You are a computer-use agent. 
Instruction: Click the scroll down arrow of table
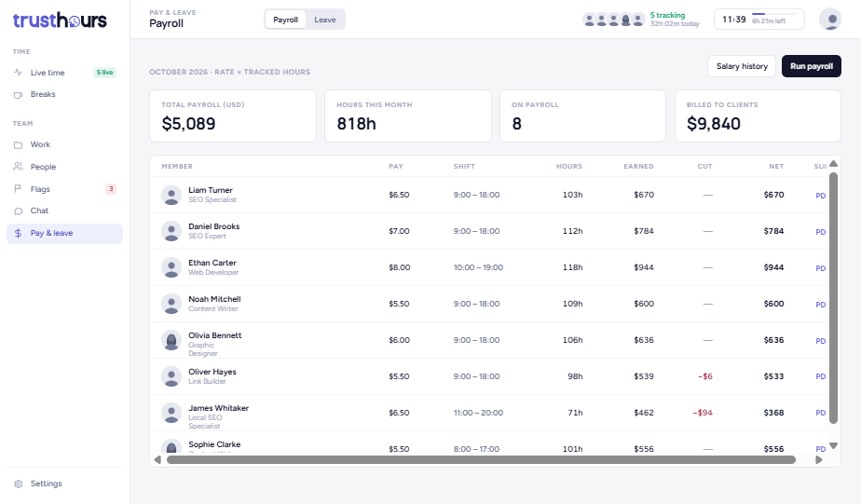tap(833, 446)
